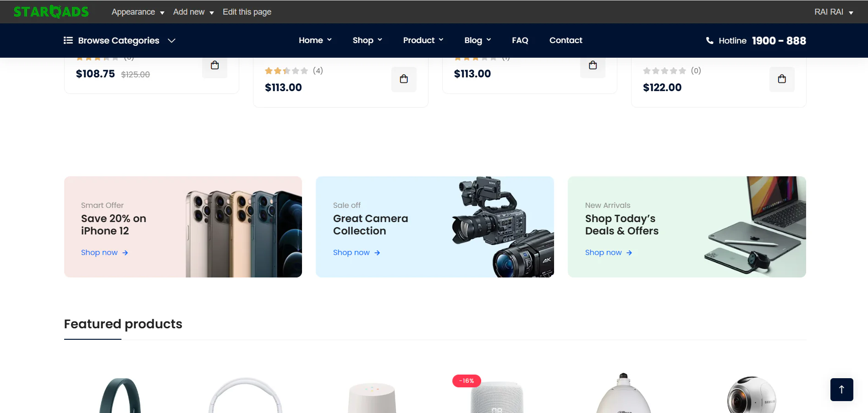The image size is (868, 413).
Task: Click the star rating above $122.00
Action: pyautogui.click(x=665, y=71)
